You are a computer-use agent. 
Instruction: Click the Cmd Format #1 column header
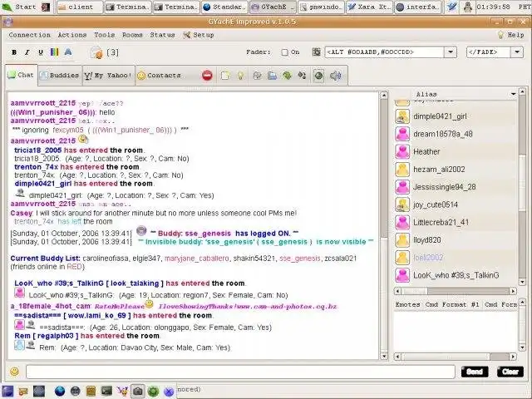(x=452, y=305)
